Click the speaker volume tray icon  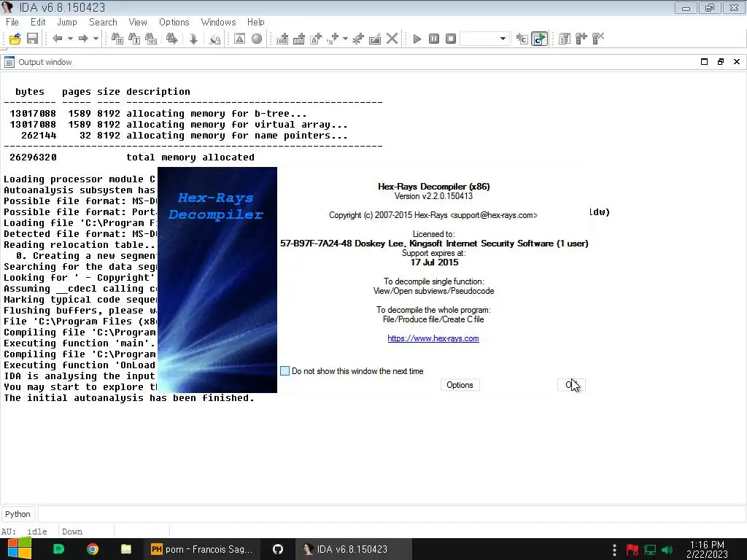667,550
